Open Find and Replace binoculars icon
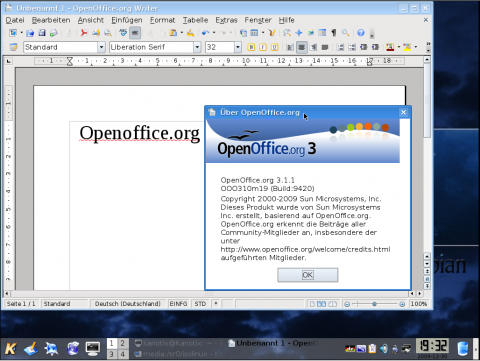Image resolution: width=480 pixels, height=361 pixels. coord(287,33)
